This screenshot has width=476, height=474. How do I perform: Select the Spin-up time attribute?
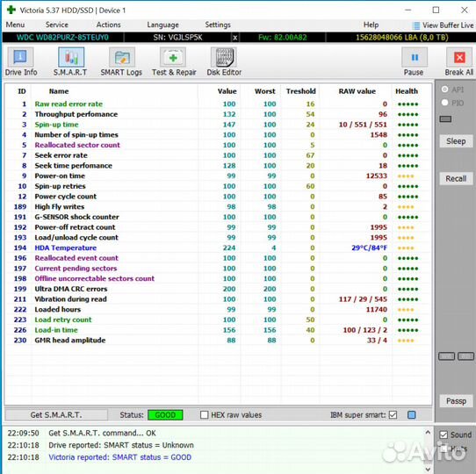(x=218, y=125)
